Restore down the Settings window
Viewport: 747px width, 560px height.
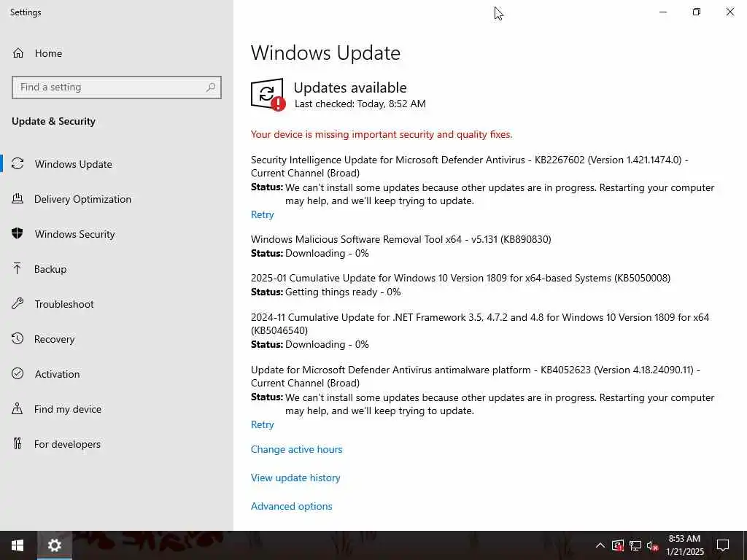[x=697, y=12]
